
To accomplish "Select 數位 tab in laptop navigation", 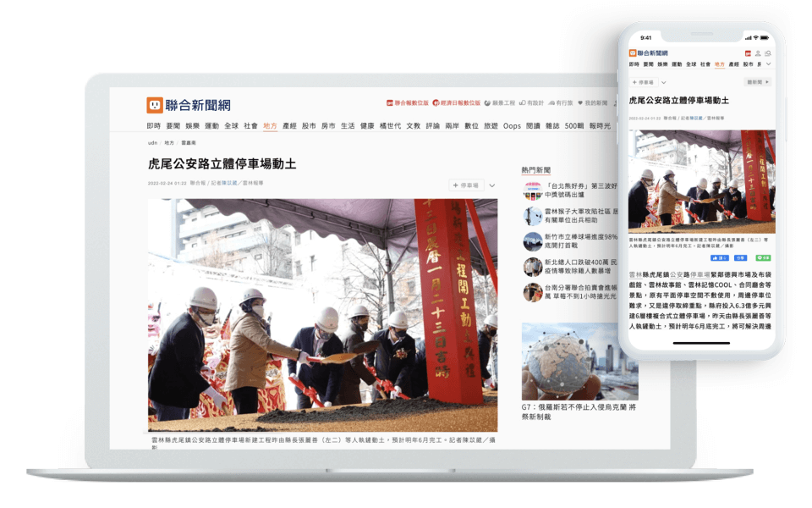I will (x=472, y=126).
